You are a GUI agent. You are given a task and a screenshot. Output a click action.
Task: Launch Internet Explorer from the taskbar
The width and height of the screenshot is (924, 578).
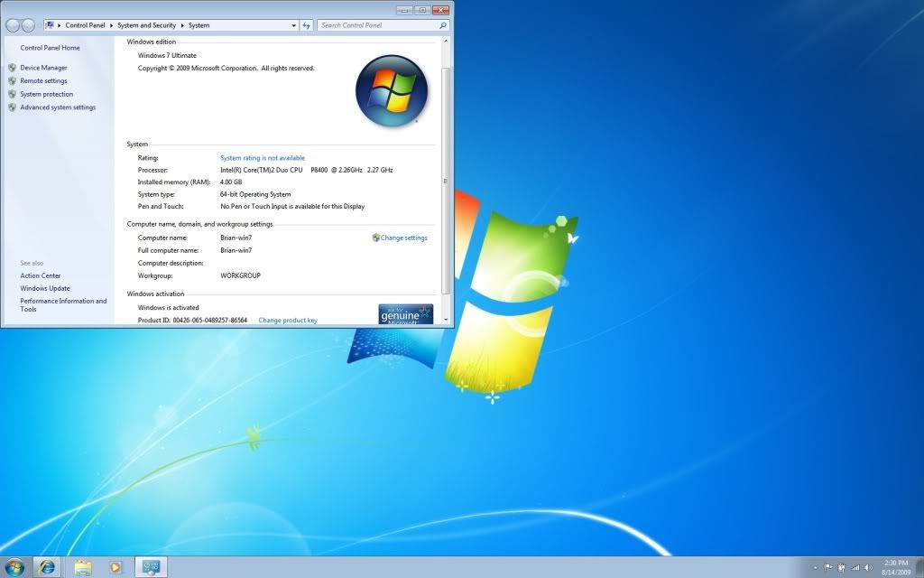[x=47, y=567]
